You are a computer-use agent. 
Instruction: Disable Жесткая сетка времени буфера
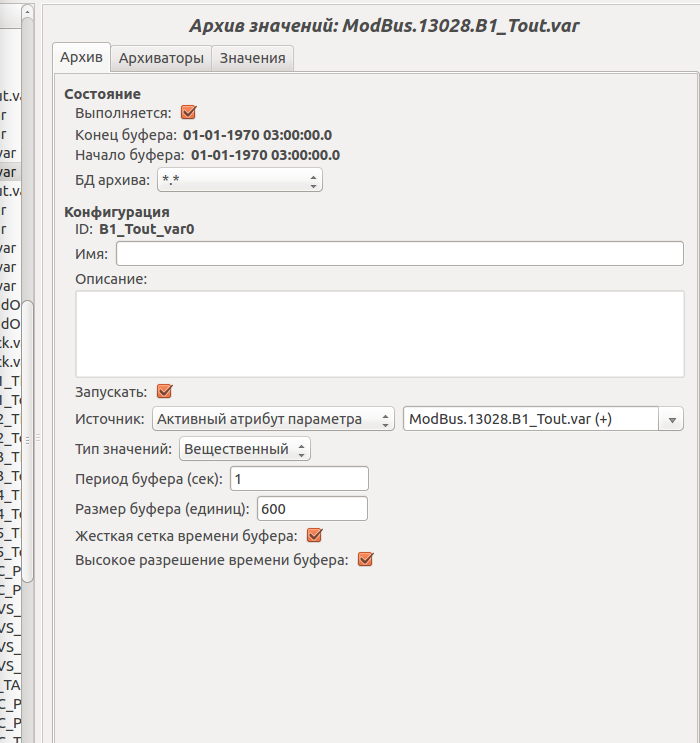314,536
